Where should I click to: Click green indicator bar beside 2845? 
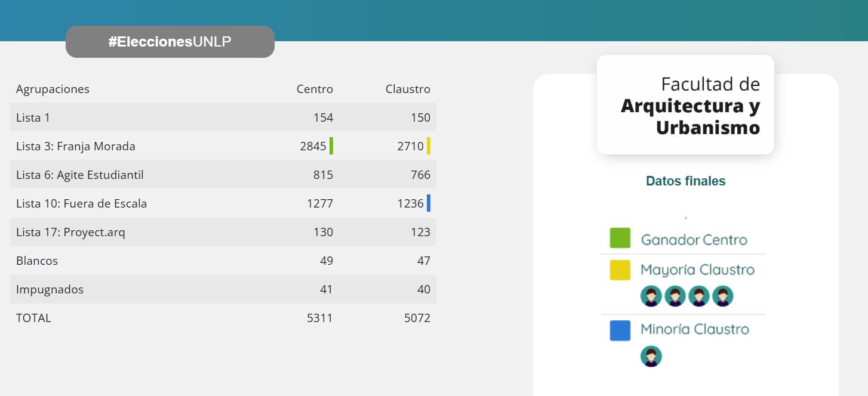[331, 146]
